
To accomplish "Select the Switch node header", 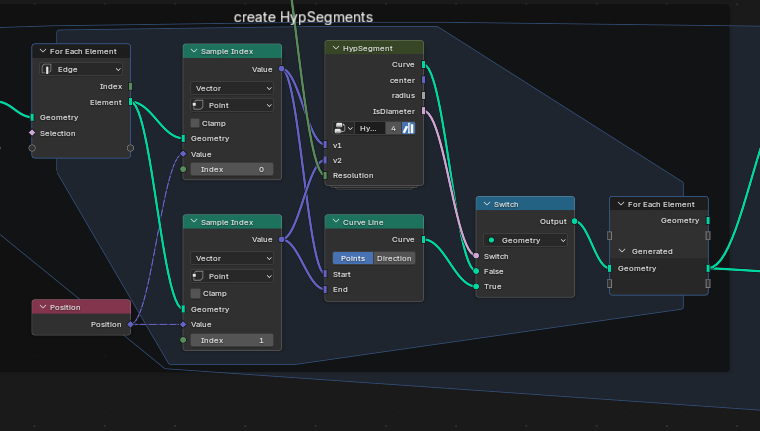I will (x=525, y=204).
